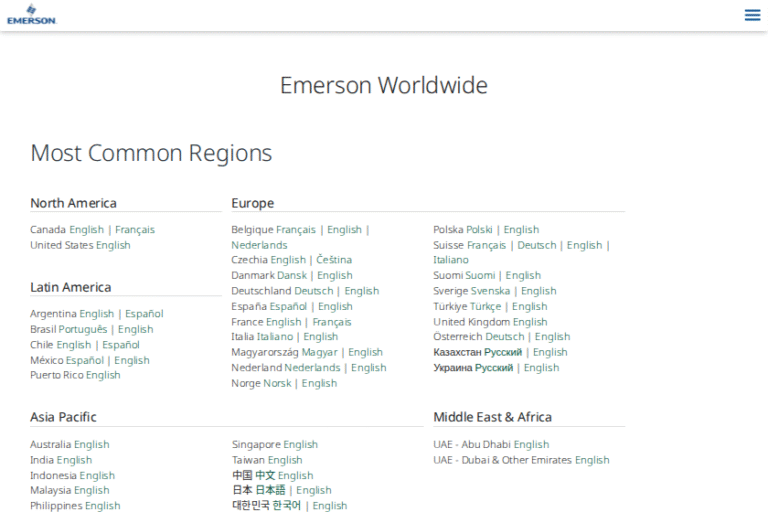768x512 pixels.
Task: Select Canada Français language link
Action: coord(135,230)
